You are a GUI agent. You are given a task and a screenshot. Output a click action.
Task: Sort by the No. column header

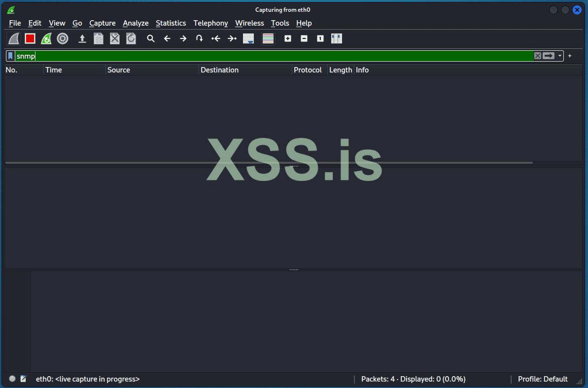click(x=24, y=70)
